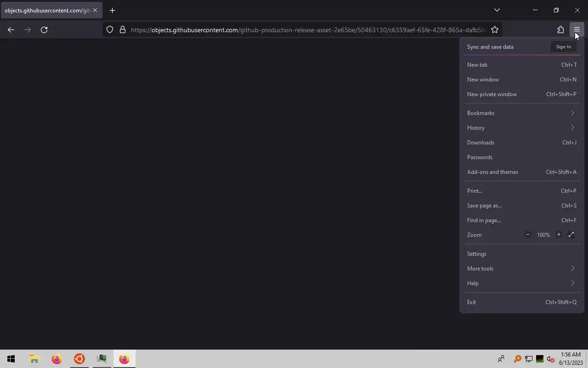Open Add-ons and themes
The image size is (588, 368).
pyautogui.click(x=522, y=172)
